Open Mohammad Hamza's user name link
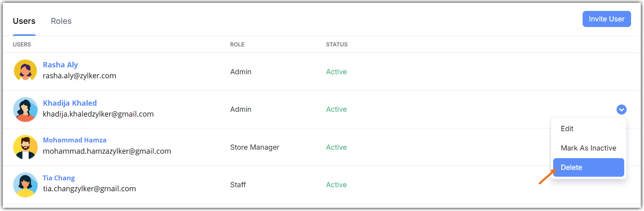 tap(75, 140)
